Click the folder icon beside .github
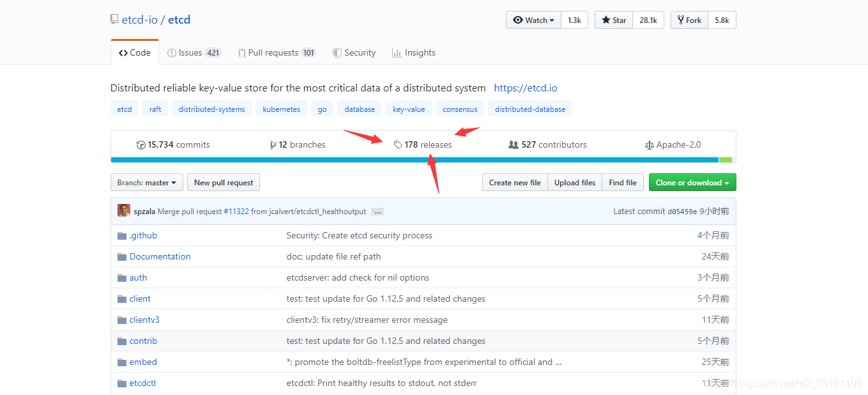Screen dimensions: 868x395 [x=122, y=236]
